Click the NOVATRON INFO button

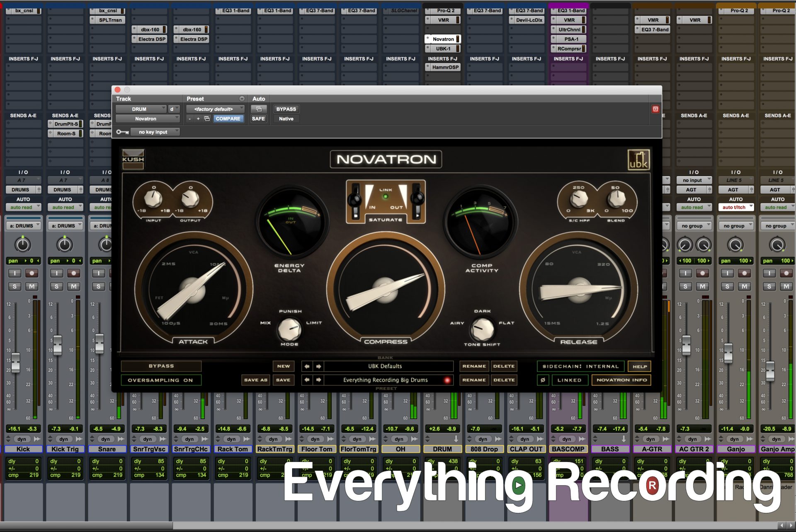[621, 380]
